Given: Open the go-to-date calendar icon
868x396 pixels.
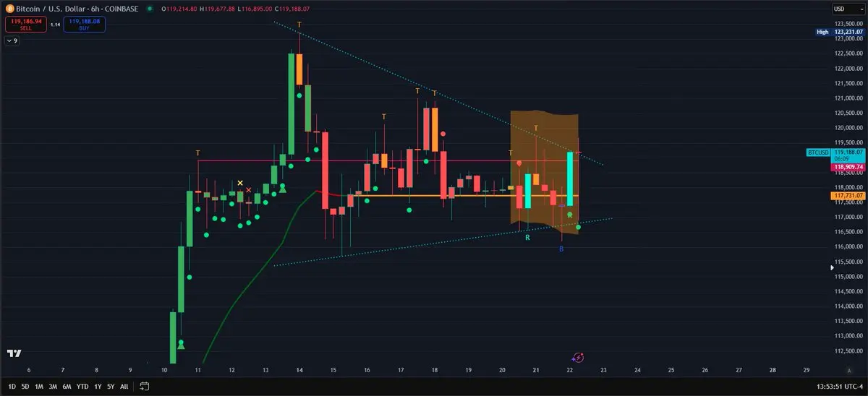Looking at the screenshot, I should (145, 386).
